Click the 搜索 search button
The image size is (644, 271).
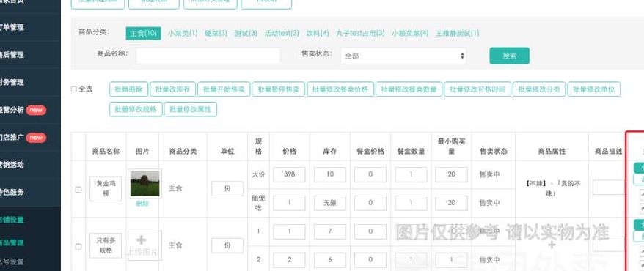tap(509, 56)
